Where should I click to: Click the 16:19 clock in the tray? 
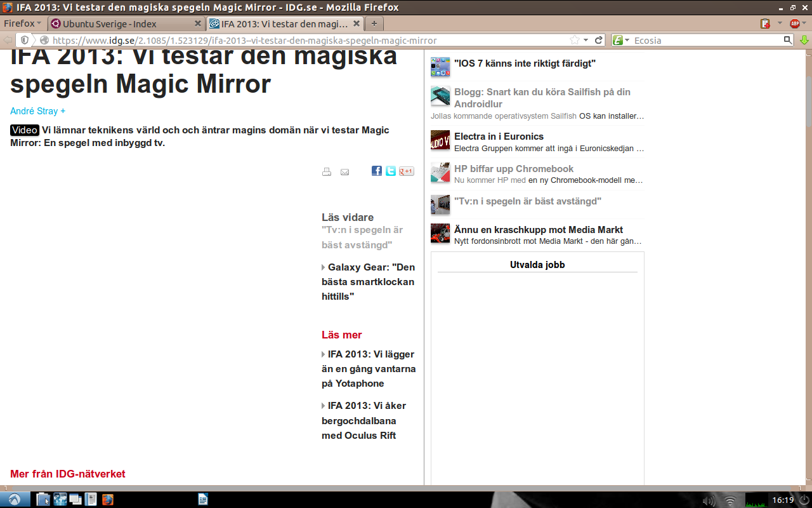[783, 500]
